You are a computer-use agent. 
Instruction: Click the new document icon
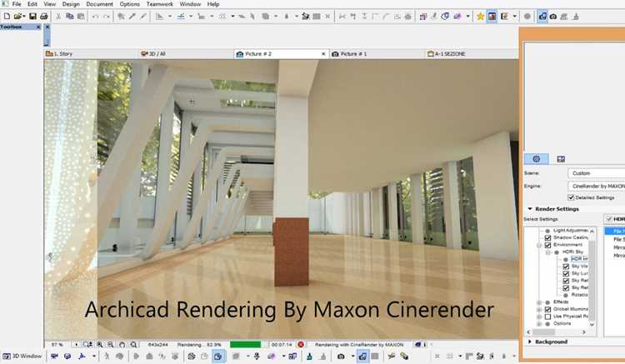[7, 17]
